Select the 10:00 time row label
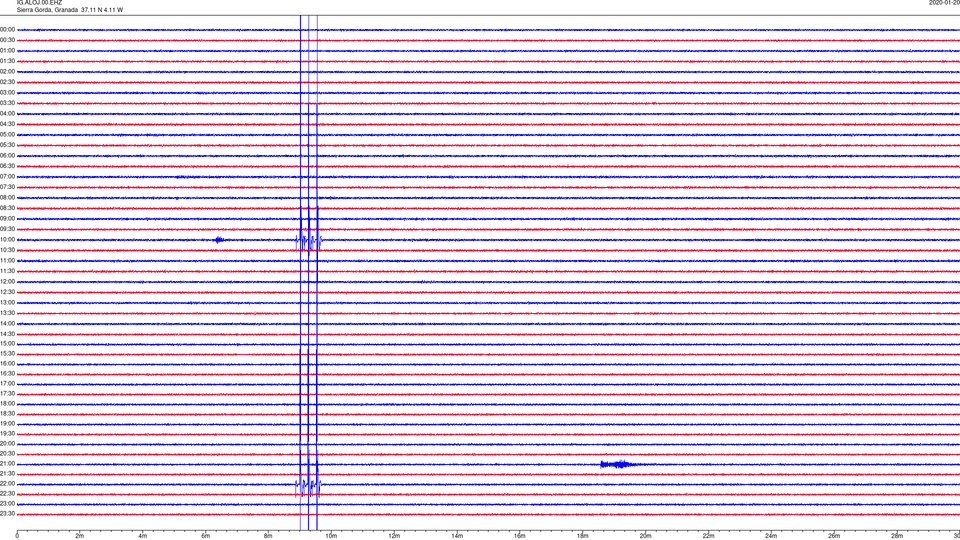The image size is (960, 540). (x=7, y=239)
